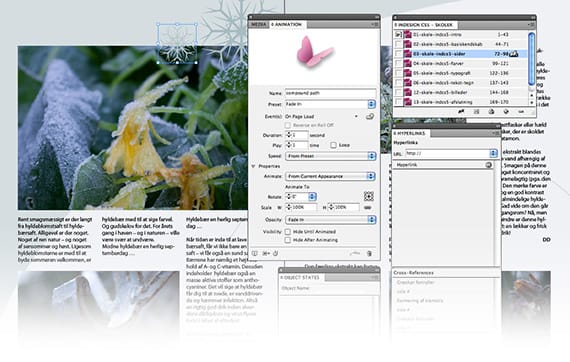Click the document icon of 04-skole-indcs5-farver
The image size is (570, 362).
[x=407, y=64]
